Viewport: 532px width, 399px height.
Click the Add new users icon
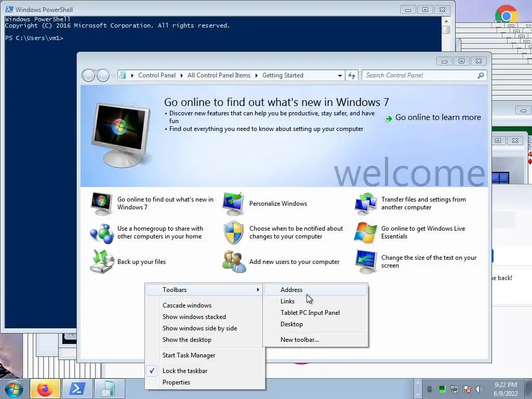point(234,262)
